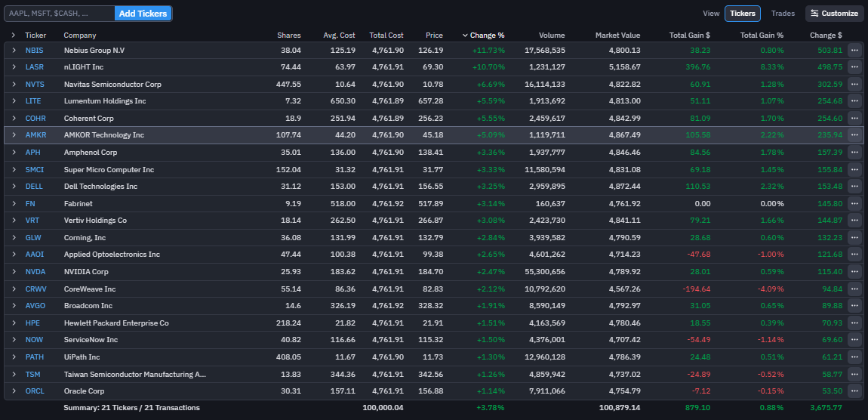Open the TSM ticker link
The image size is (868, 420).
pos(34,374)
